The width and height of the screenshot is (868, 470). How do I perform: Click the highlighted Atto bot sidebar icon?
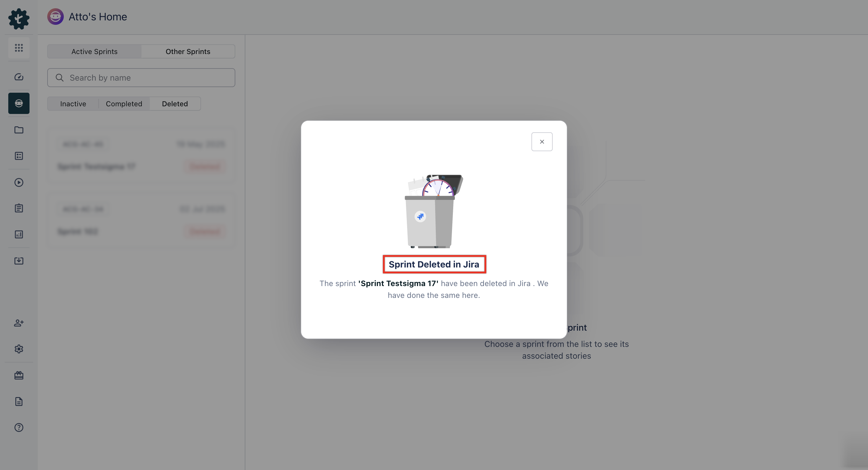[19, 103]
